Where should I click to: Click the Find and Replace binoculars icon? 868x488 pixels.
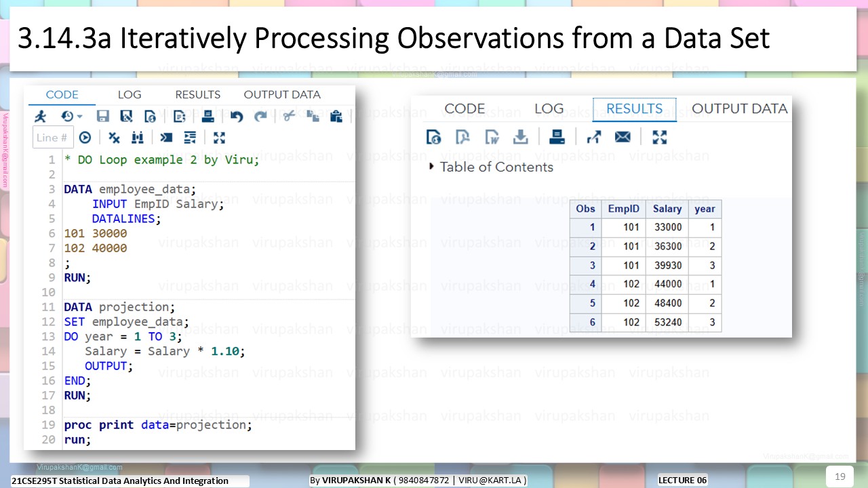[138, 138]
